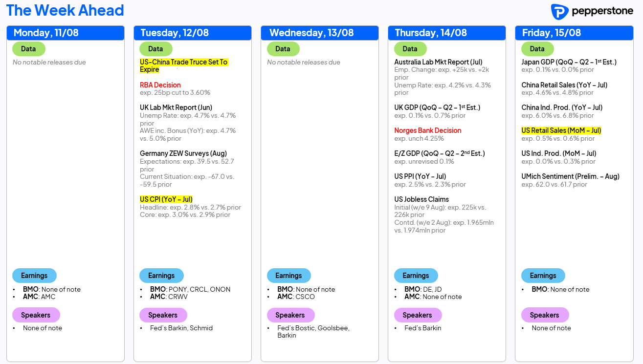The width and height of the screenshot is (643, 364).
Task: Open the red RBA Decision entry
Action: 160,85
